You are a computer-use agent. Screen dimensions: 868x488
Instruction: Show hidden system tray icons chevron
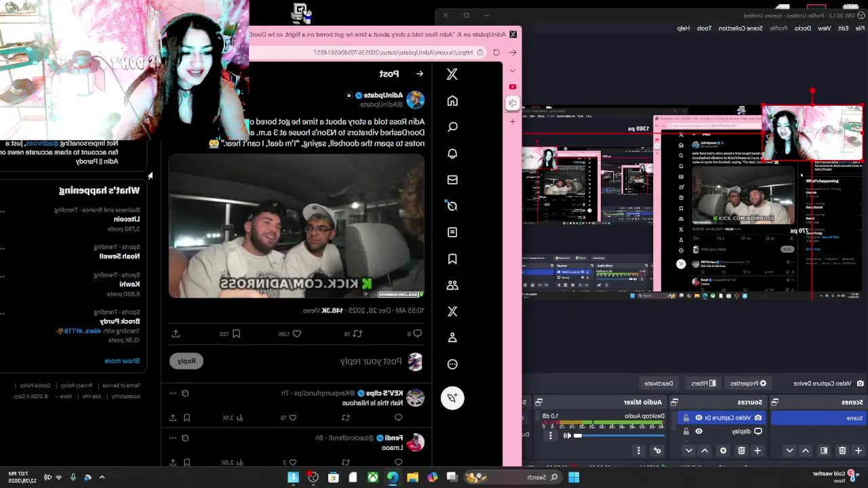102,477
